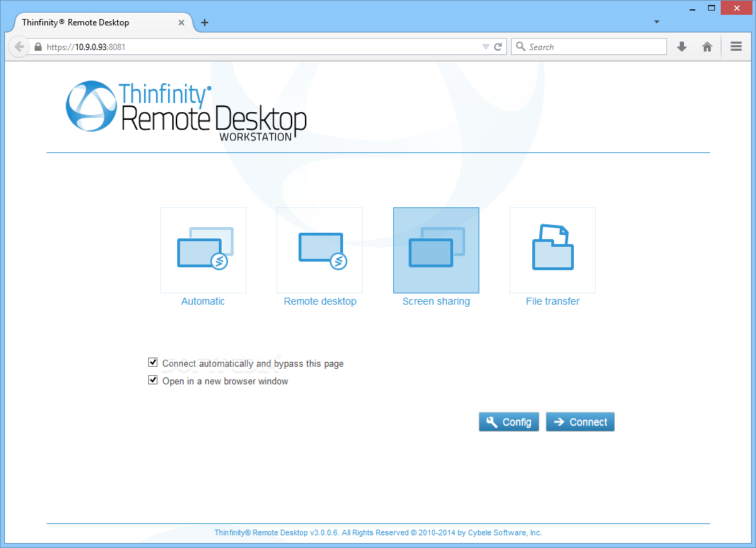
Task: Click the File transfer text label
Action: click(x=553, y=301)
